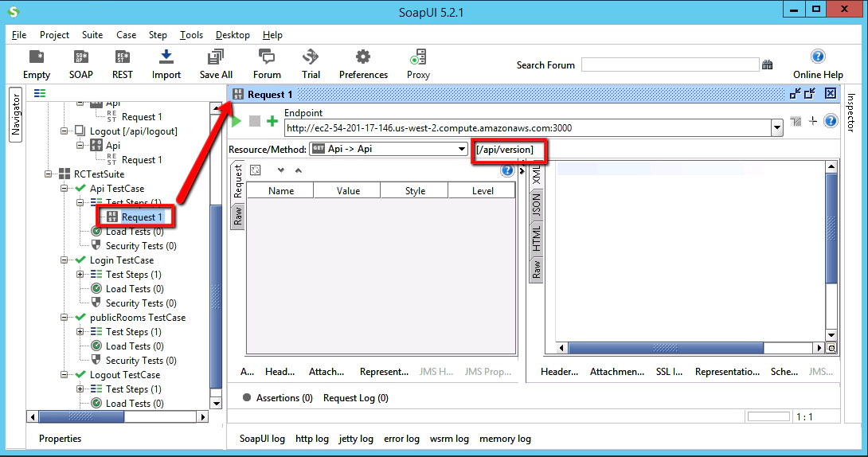Collapse the Logout TestCase node
The height and width of the screenshot is (457, 868).
[65, 374]
